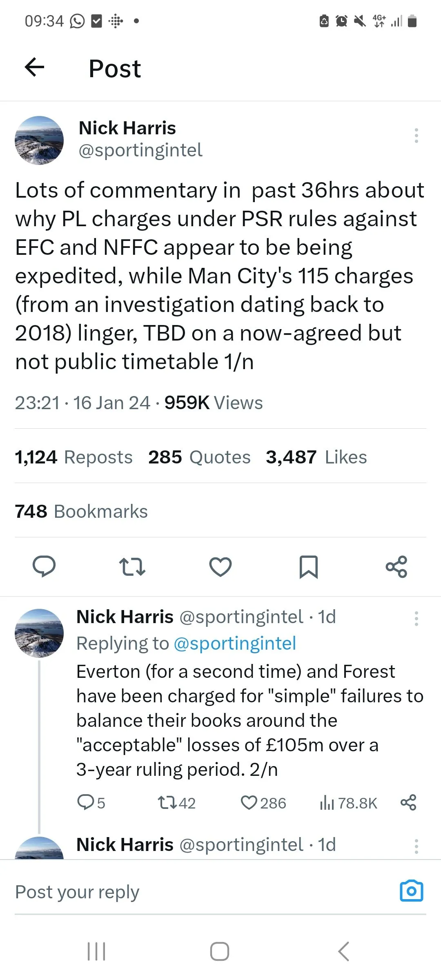Open the three-dot menu on the main post

pos(416,136)
